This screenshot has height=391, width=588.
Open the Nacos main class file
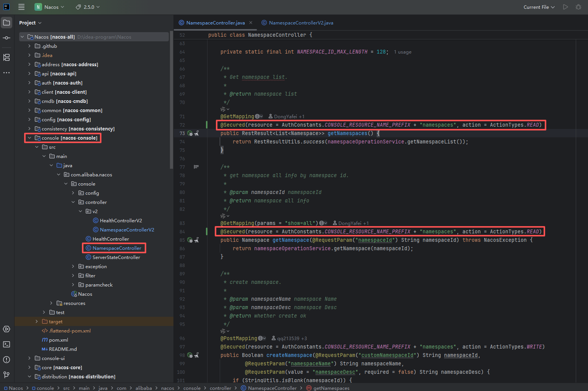pos(82,294)
